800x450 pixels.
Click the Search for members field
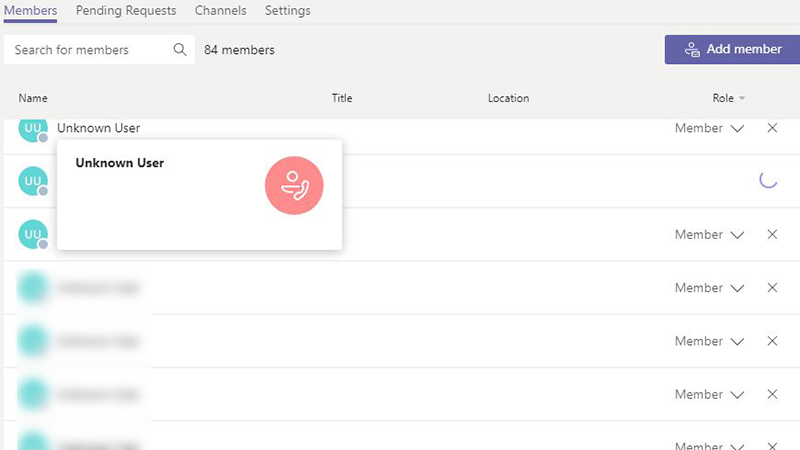point(99,49)
